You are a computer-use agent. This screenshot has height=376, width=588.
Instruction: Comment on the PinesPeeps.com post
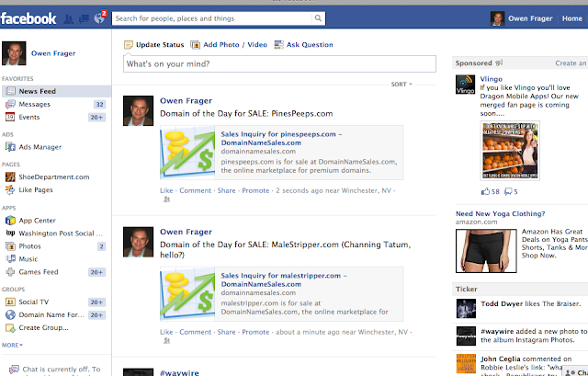tap(196, 190)
